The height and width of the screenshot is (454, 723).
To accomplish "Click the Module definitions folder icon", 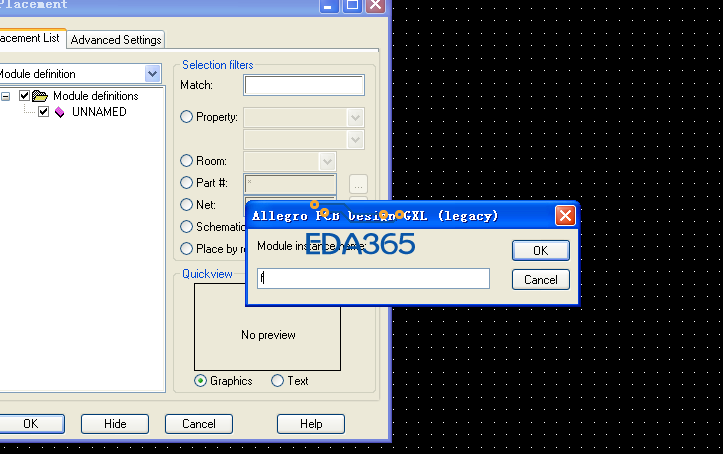I will click(x=40, y=96).
